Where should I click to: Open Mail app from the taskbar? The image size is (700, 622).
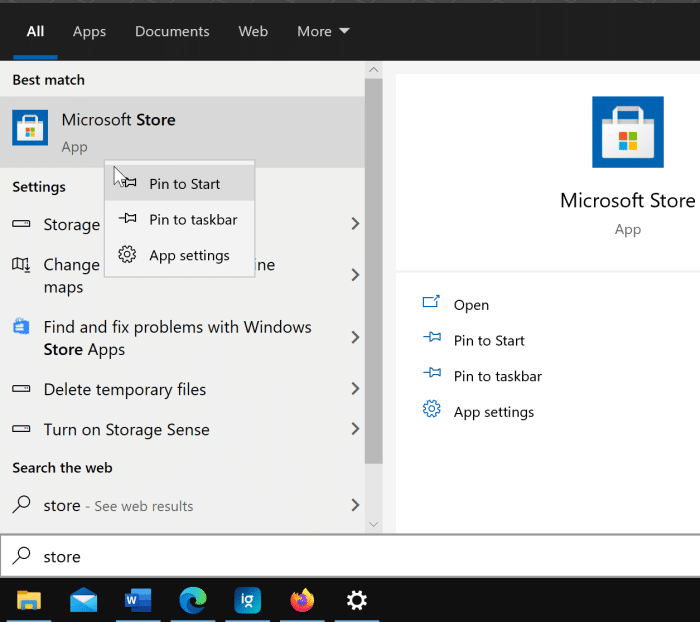[x=83, y=600]
